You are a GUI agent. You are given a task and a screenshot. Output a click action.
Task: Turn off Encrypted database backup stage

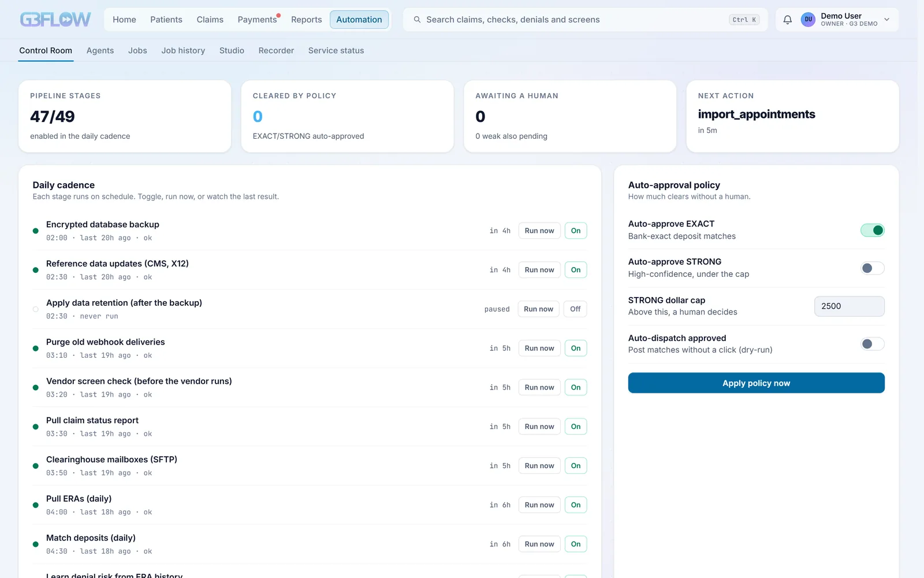pyautogui.click(x=576, y=231)
